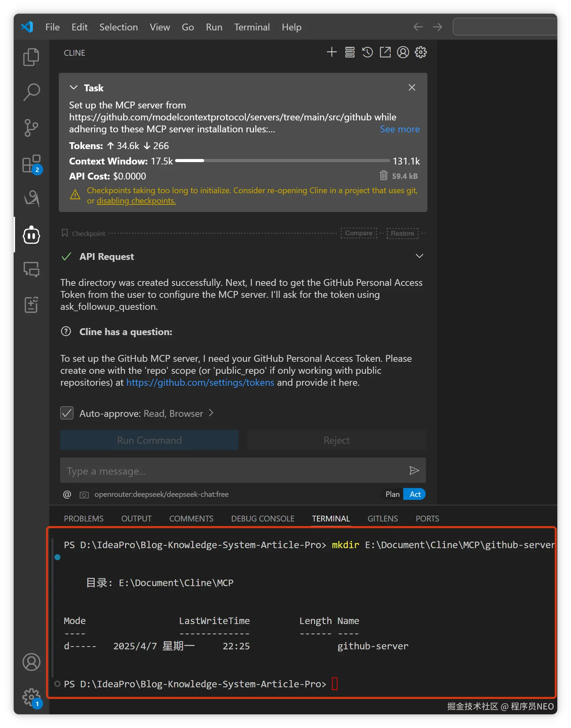
Task: Open the Run menu
Action: click(x=214, y=27)
